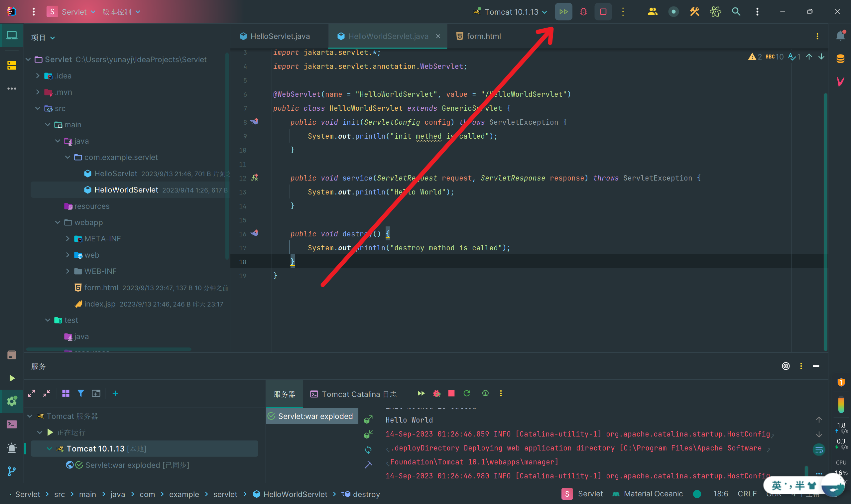Click HelloWorldServlet in the breadcrumb bar
The width and height of the screenshot is (851, 504).
point(295,494)
